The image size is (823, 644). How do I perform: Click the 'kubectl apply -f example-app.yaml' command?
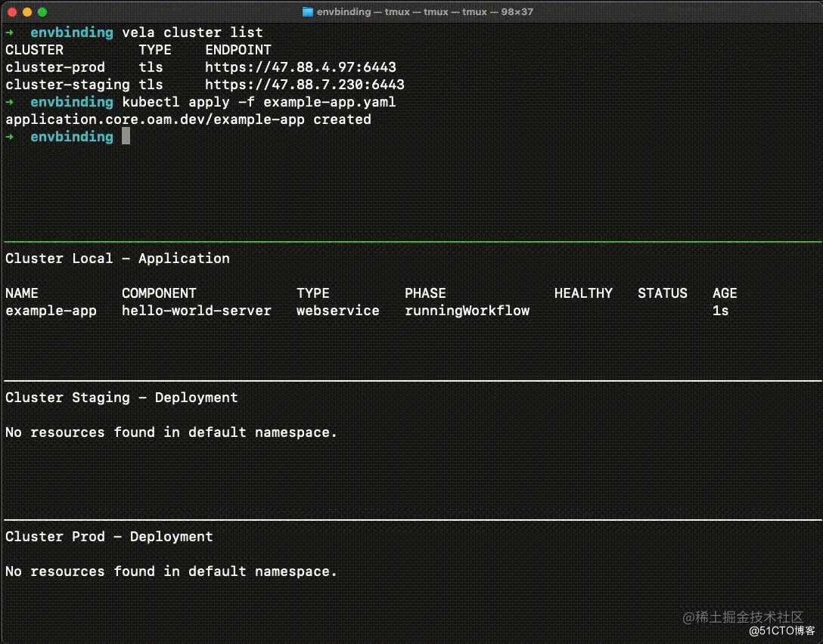[x=259, y=102]
